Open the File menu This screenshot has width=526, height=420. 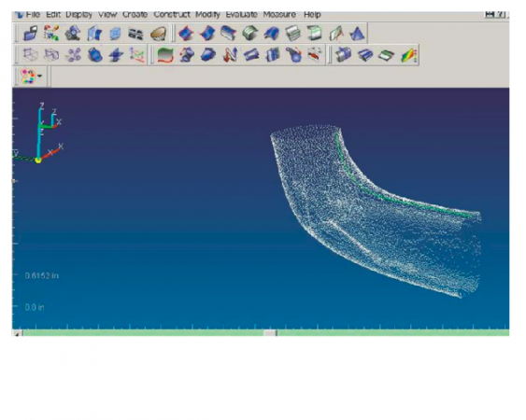(x=33, y=14)
